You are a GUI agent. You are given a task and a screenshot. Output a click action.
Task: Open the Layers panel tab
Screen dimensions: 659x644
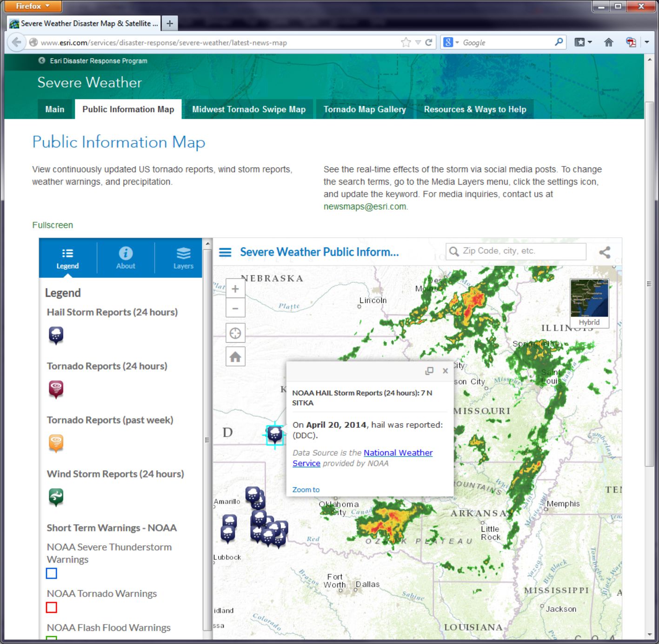183,258
